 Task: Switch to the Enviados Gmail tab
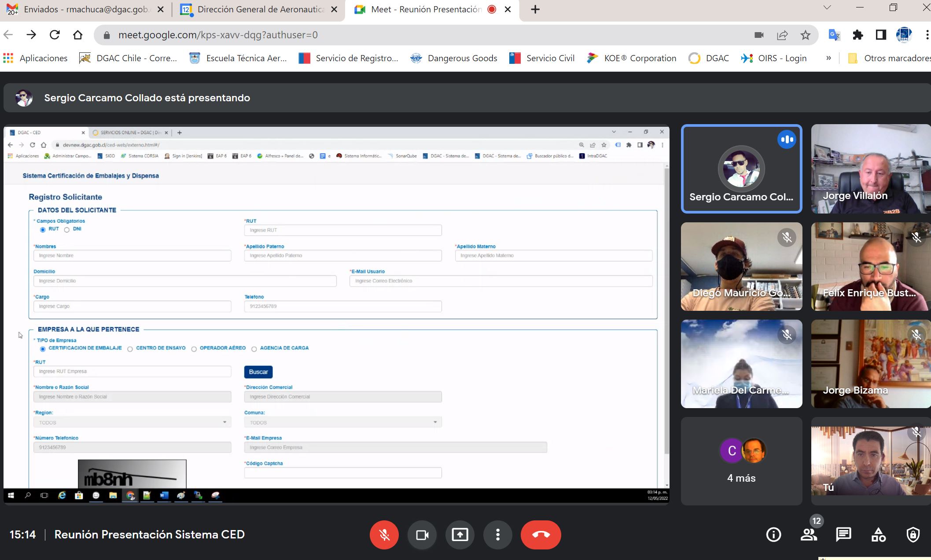coord(86,9)
